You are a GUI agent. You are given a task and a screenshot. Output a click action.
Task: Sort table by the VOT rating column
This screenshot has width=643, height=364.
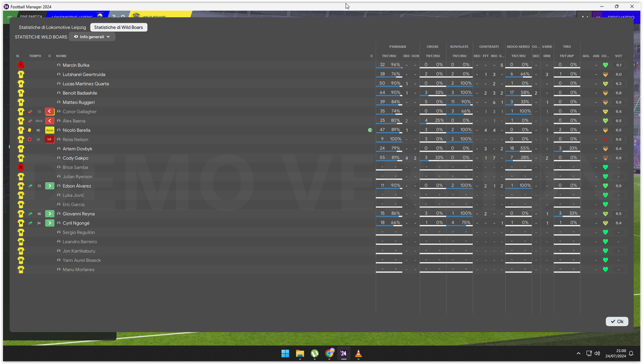click(x=618, y=56)
